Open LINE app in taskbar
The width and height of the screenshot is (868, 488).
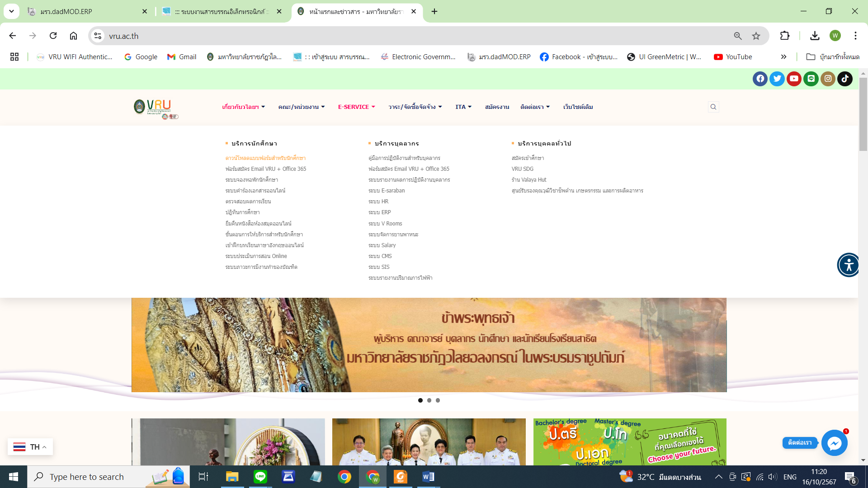(260, 477)
